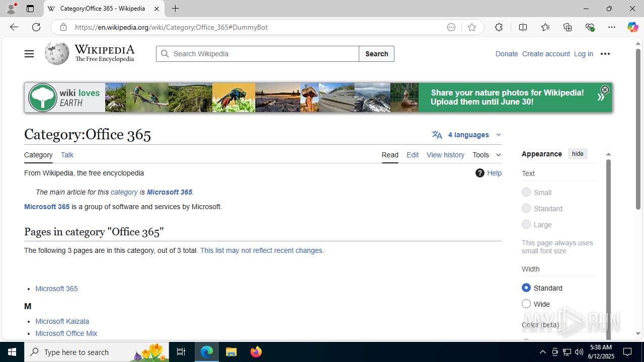The width and height of the screenshot is (644, 362).
Task: Expand the Tools dropdown menu
Action: pos(487,155)
